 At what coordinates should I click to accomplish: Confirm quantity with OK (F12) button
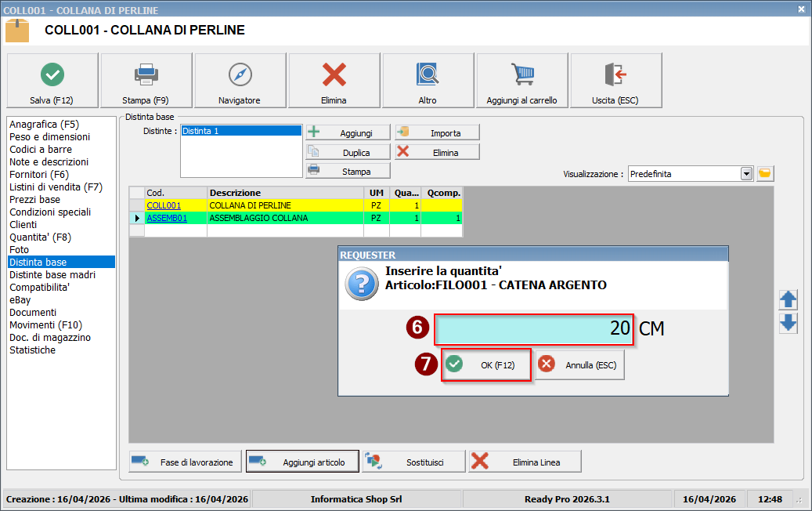point(486,365)
